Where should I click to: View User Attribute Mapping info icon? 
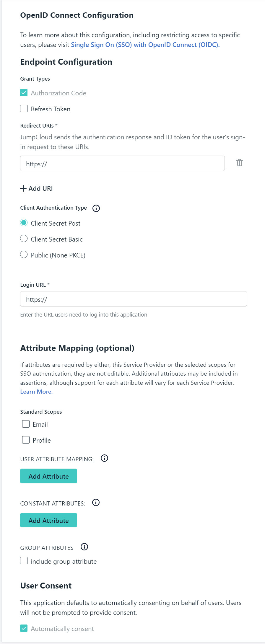coord(104,458)
